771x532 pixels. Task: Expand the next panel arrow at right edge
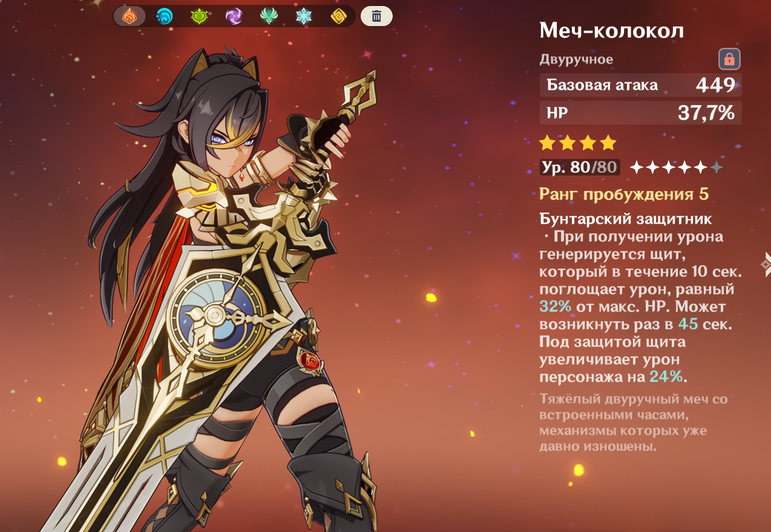point(766,263)
